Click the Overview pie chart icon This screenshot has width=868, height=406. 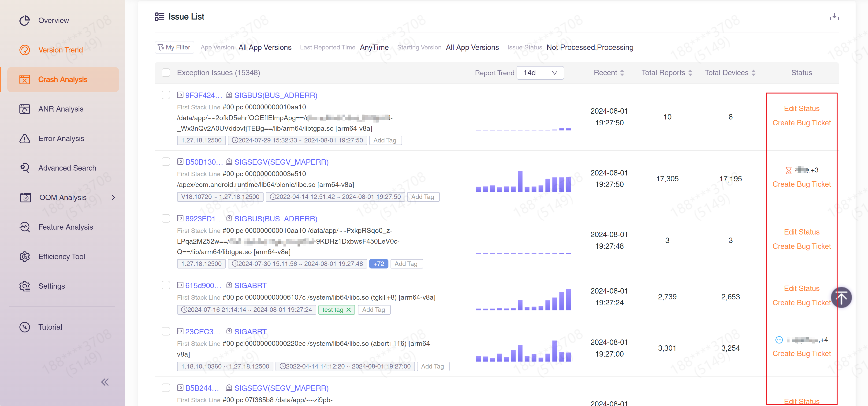click(25, 20)
